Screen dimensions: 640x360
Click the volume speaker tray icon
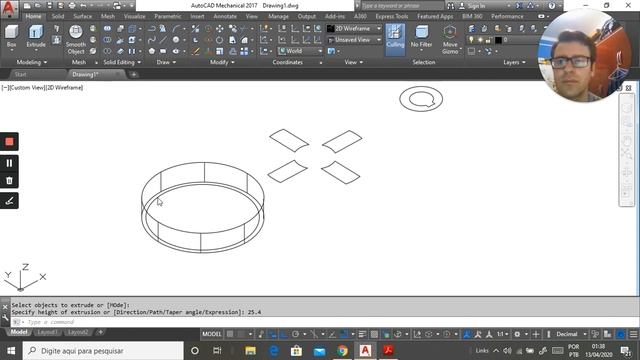[507, 351]
